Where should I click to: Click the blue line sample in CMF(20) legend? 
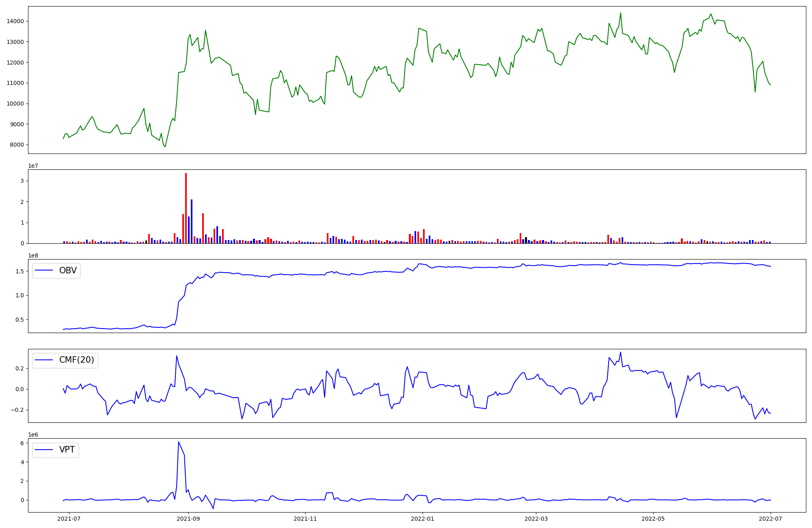click(44, 360)
